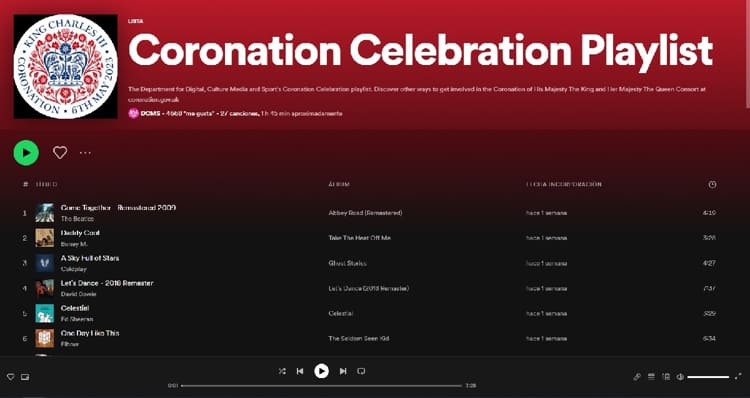
Task: Select the Daddy Cool track title
Action: [x=80, y=233]
